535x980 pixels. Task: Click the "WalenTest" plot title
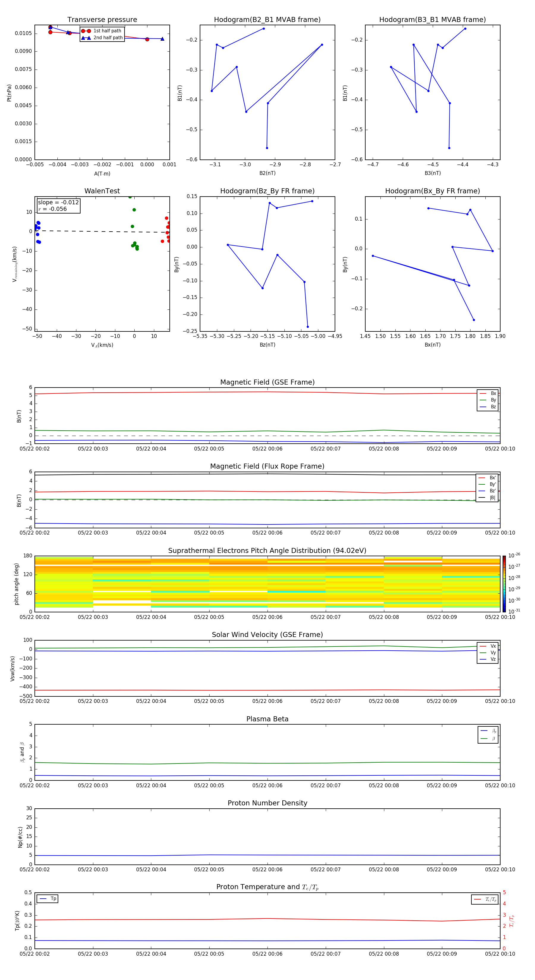[x=102, y=191]
